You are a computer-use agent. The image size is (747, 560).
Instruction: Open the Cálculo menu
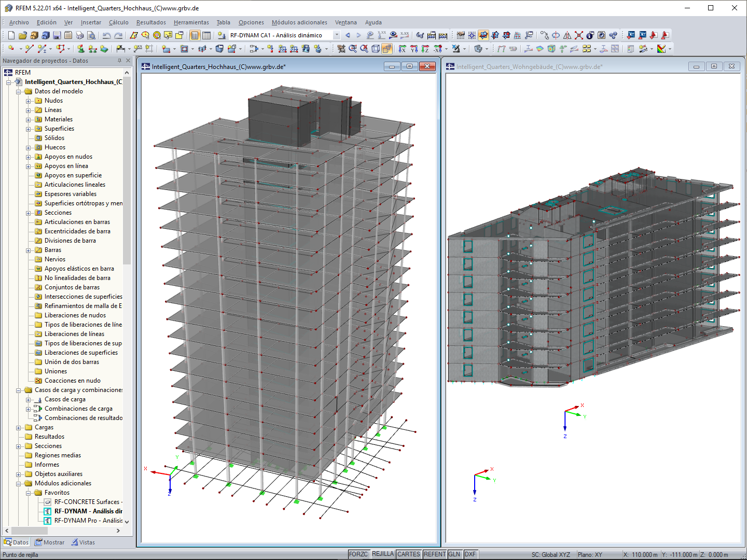119,22
